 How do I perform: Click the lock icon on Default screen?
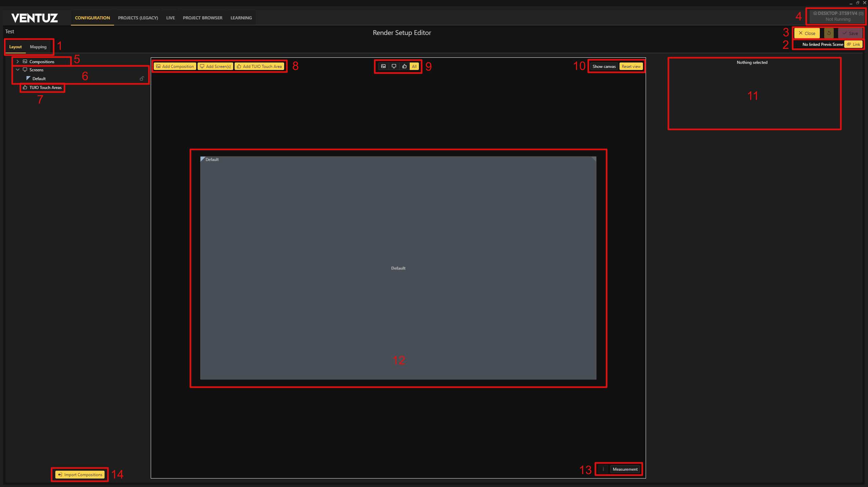point(142,78)
